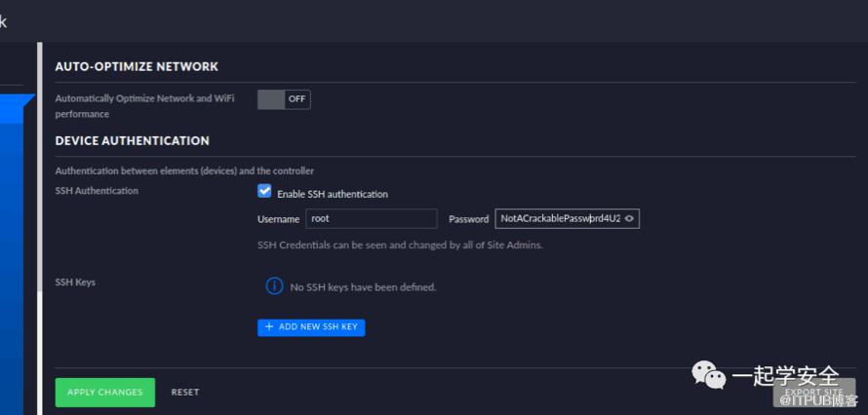Click the plus icon on Add New SSH Key
Image resolution: width=868 pixels, height=415 pixels.
(269, 327)
